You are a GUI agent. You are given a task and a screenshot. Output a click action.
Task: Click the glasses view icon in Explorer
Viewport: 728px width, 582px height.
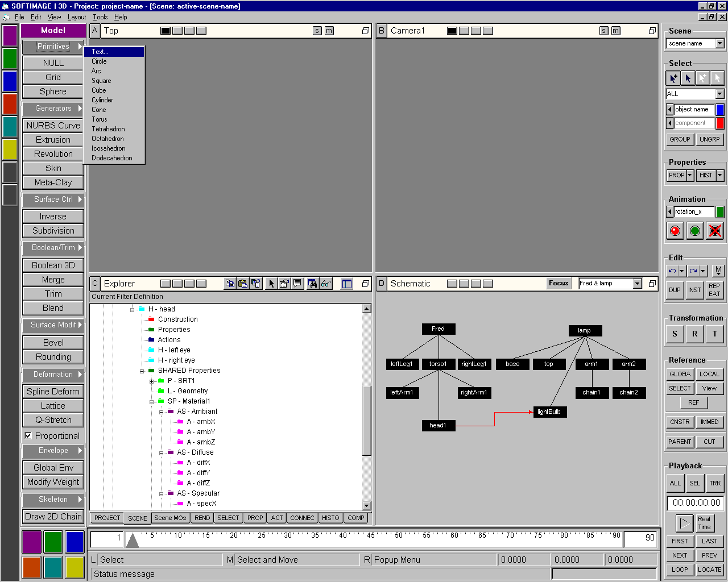point(326,284)
